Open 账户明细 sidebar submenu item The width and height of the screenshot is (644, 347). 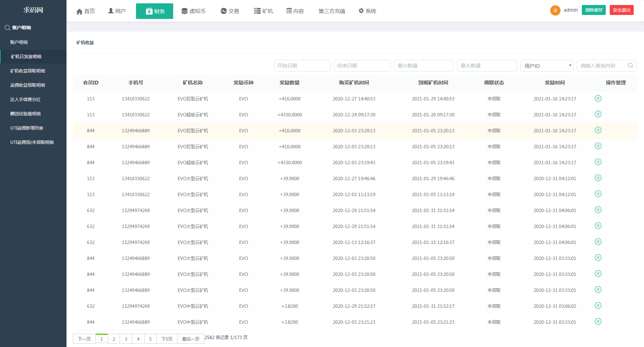click(x=19, y=42)
